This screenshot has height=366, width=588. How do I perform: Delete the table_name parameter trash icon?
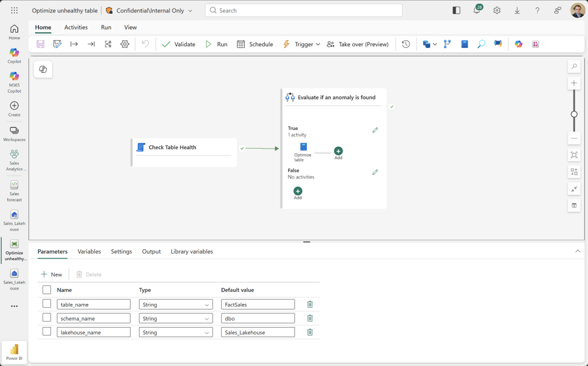[310, 305]
